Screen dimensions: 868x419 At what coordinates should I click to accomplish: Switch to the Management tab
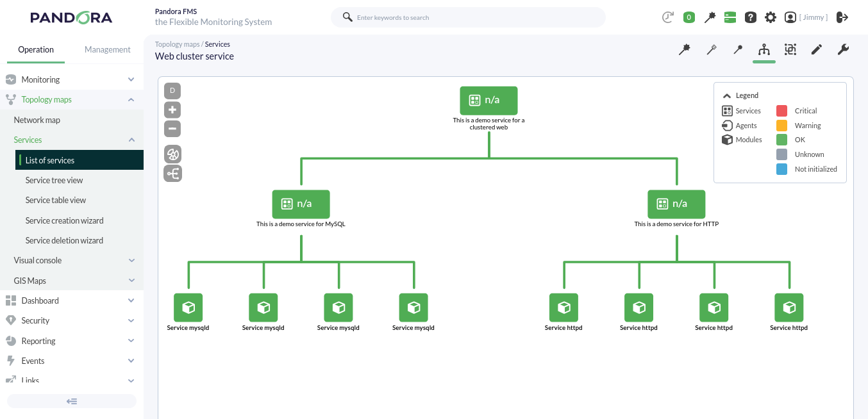tap(107, 49)
